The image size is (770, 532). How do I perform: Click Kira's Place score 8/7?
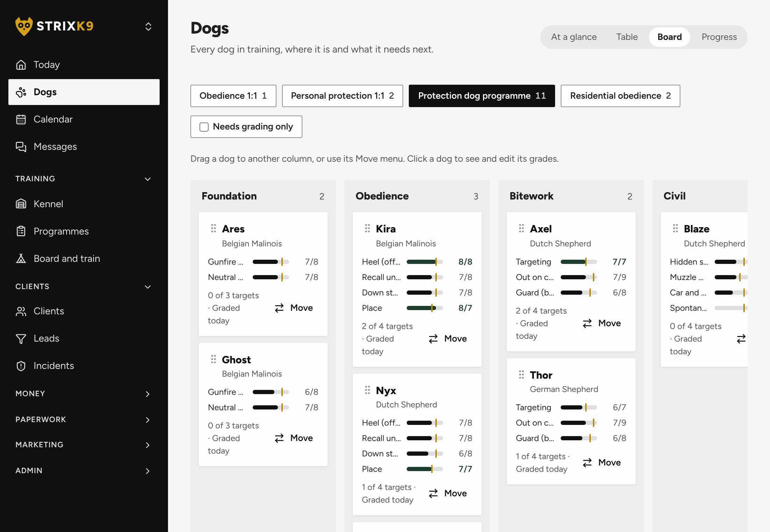click(465, 308)
